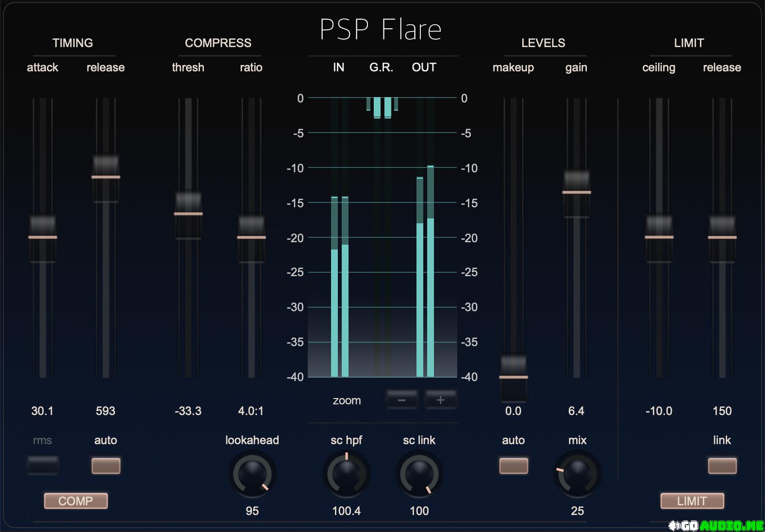Click the ceiling label
Screen dimensions: 765x532
[x=659, y=67]
